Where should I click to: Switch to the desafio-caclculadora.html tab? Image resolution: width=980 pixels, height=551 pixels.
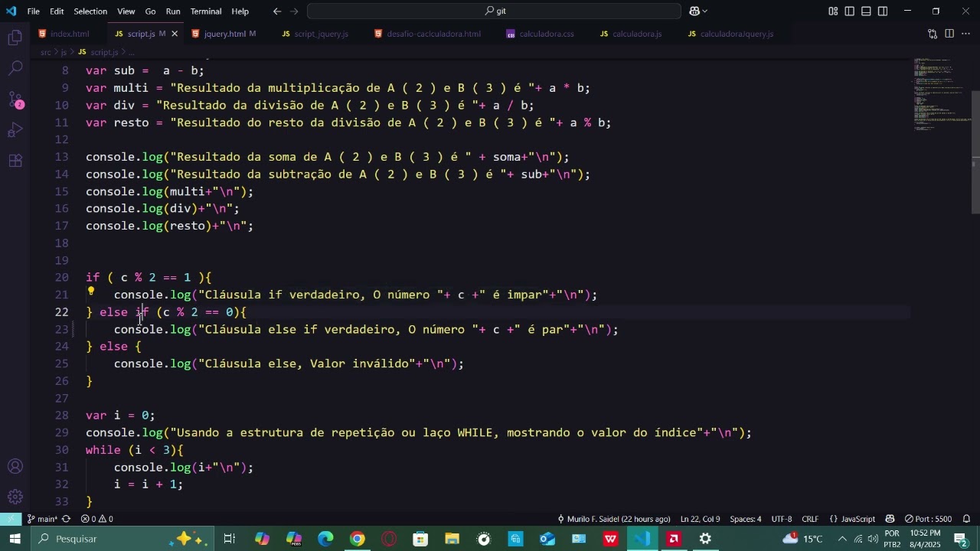click(x=432, y=34)
